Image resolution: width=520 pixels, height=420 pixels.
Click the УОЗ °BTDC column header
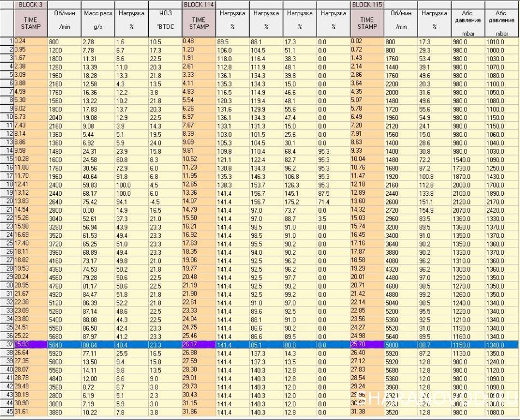[165, 23]
